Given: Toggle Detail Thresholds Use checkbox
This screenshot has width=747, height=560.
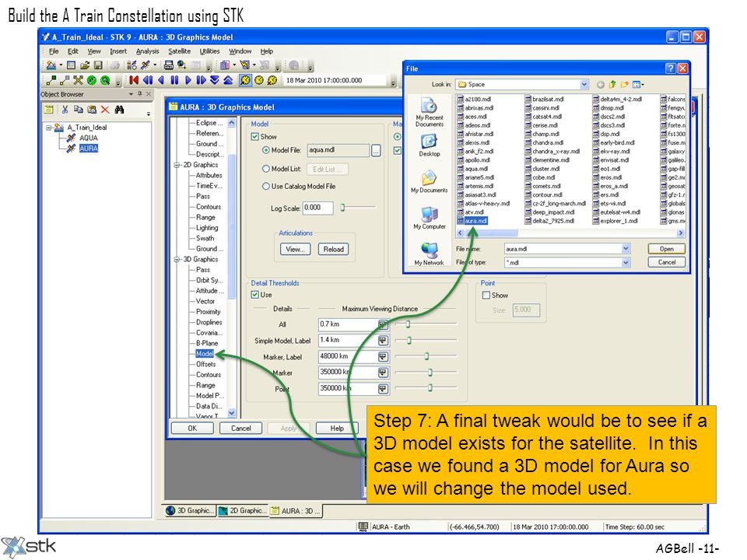Looking at the screenshot, I should pyautogui.click(x=255, y=295).
